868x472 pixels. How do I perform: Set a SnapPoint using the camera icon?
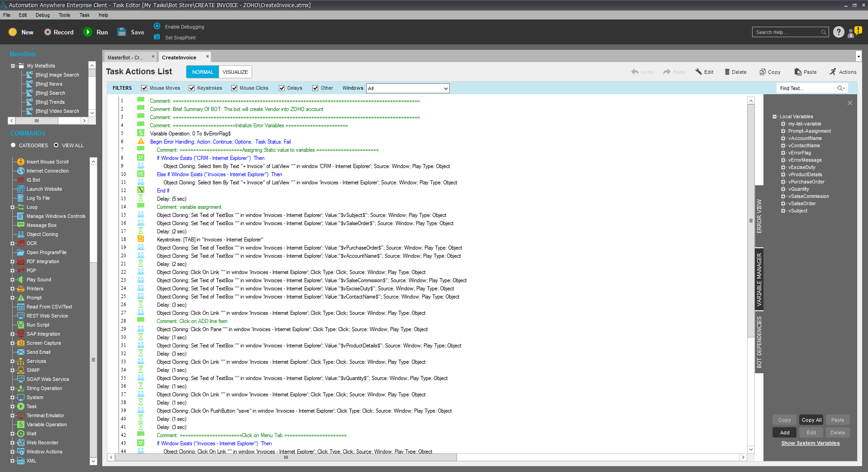point(157,37)
